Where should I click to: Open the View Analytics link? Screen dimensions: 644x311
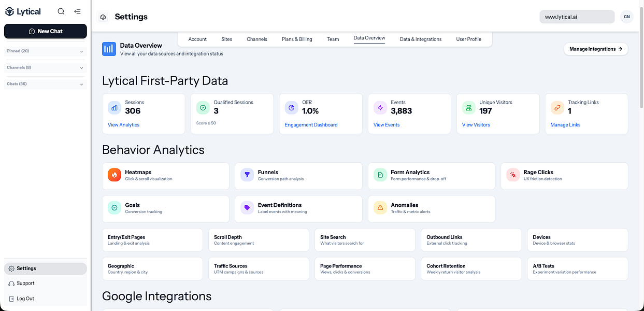123,125
